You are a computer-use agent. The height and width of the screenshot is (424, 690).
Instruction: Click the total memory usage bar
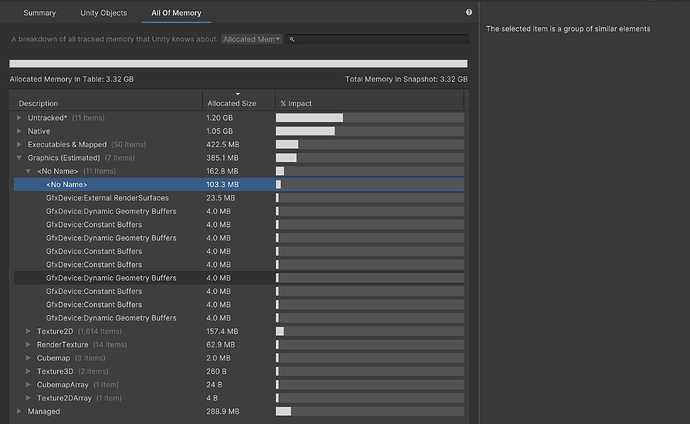click(x=238, y=64)
